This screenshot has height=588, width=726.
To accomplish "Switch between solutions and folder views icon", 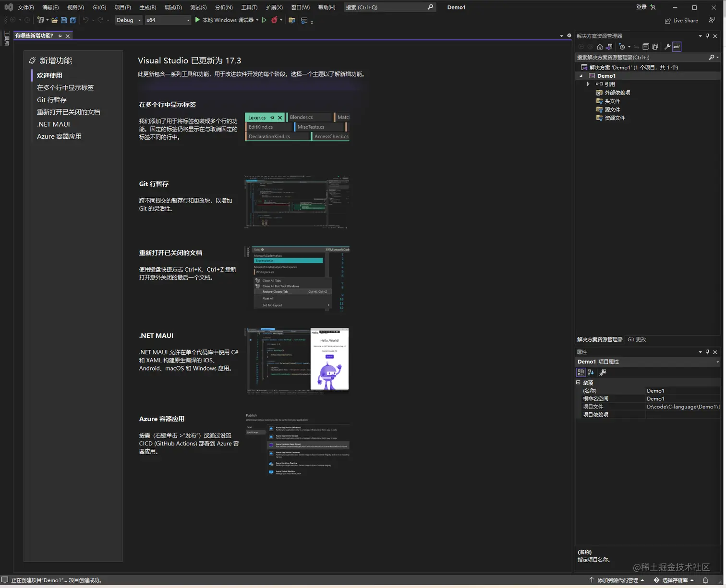I will (609, 47).
